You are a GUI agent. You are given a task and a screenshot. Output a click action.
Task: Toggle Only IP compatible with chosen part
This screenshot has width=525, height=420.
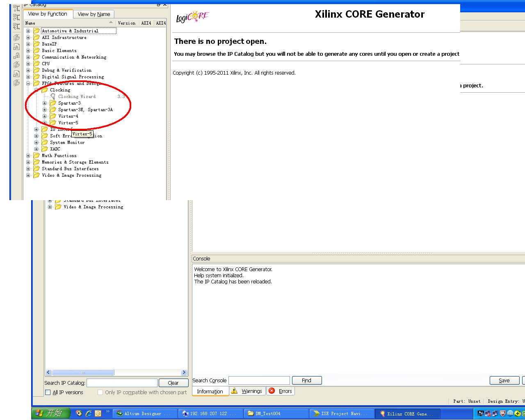[100, 393]
